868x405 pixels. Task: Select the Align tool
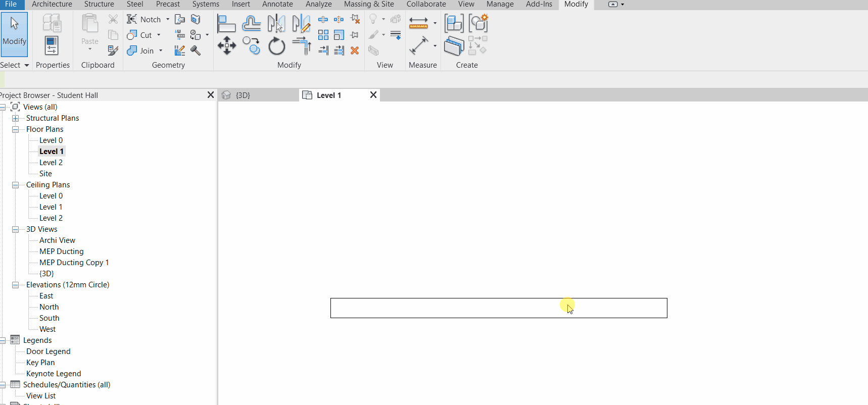tap(226, 24)
